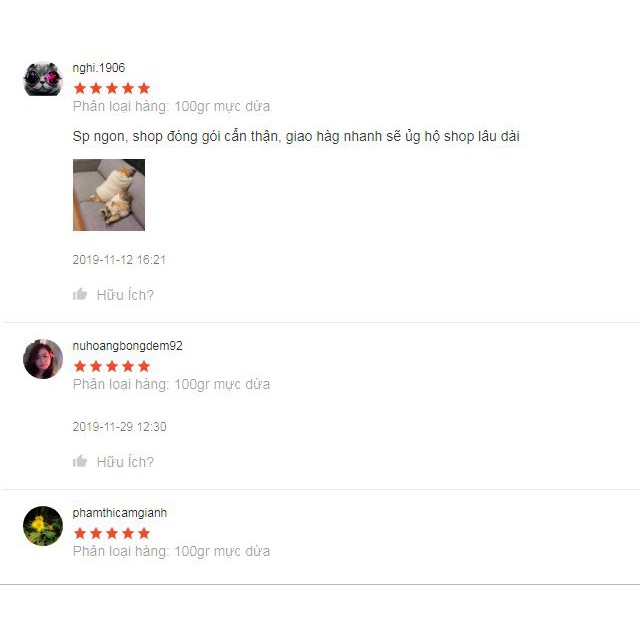Click third star of phamthicamgianh rating

(x=112, y=533)
